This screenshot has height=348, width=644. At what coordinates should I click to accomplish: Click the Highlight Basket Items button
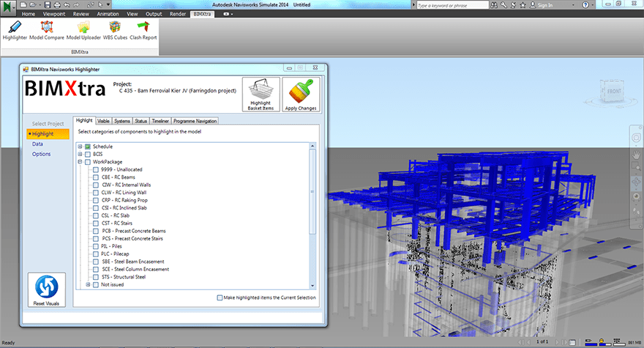click(x=261, y=95)
